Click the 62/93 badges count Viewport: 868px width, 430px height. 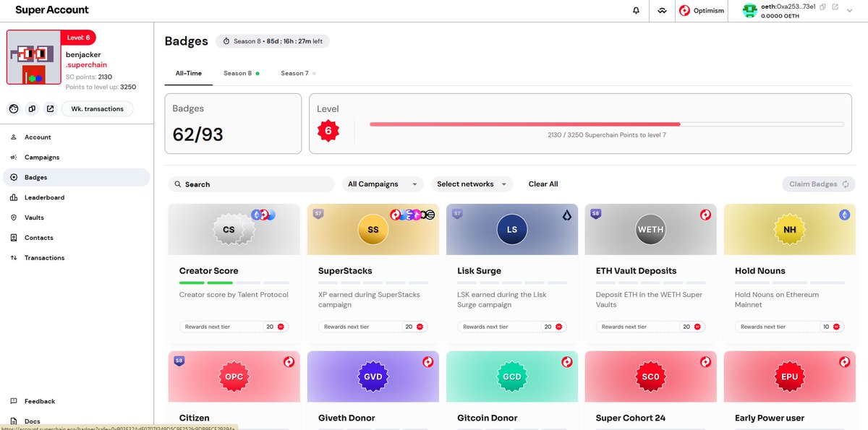(197, 134)
